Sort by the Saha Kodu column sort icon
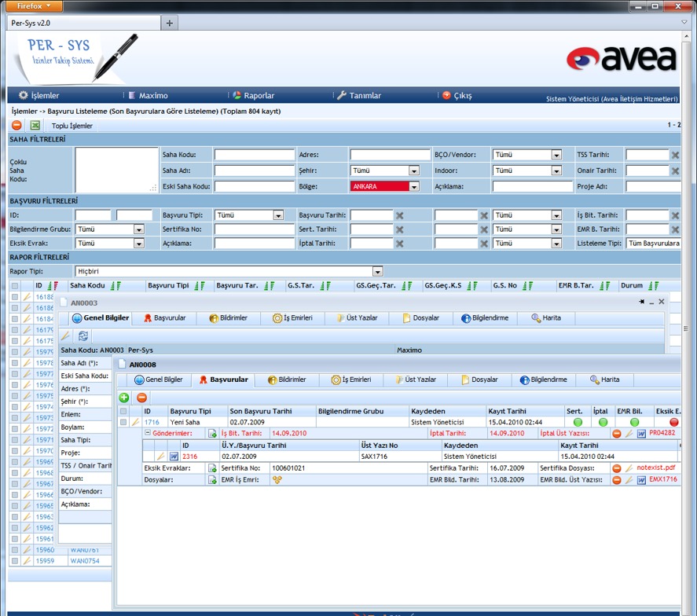Viewport: 697px width, 616px height. tap(116, 286)
